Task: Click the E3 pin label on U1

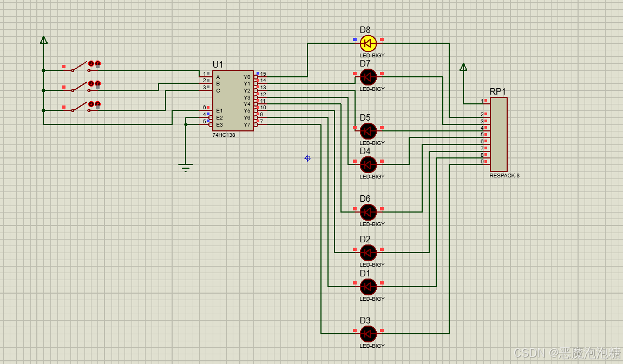Action: (219, 124)
